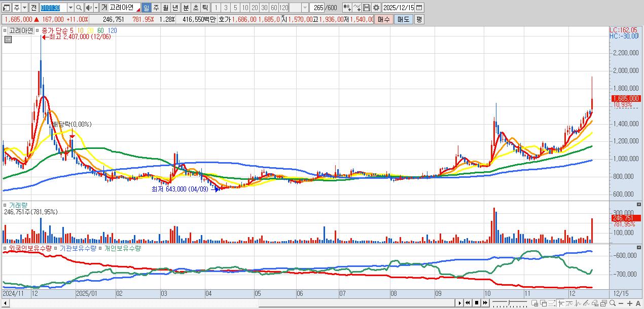The width and height of the screenshot is (644, 309).
Task: Select interval 30 button
Action: click(264, 8)
